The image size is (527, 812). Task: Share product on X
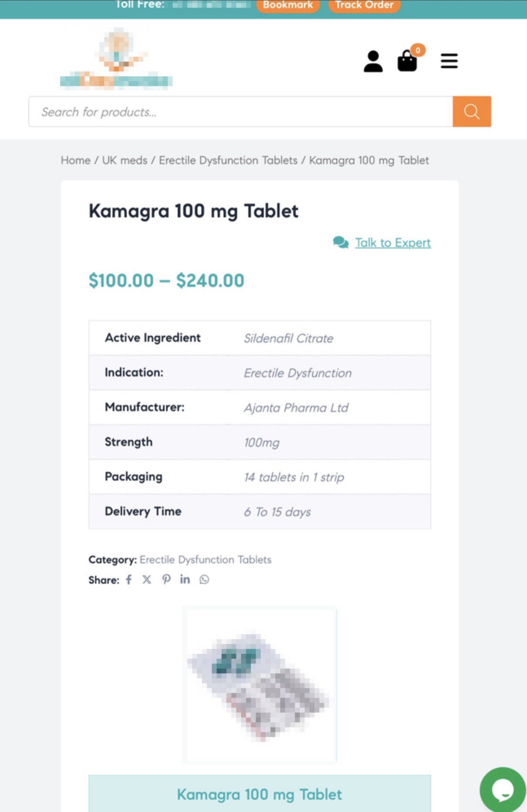(x=147, y=580)
